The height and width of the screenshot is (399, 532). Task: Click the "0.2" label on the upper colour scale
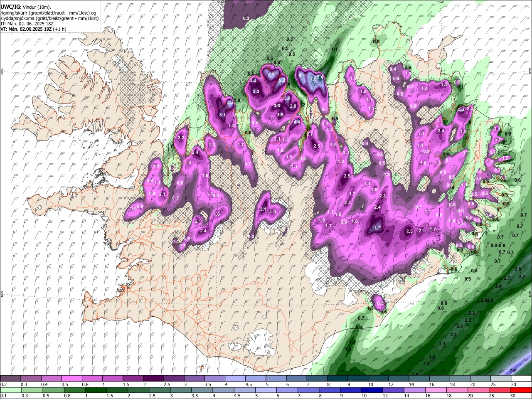click(x=4, y=384)
